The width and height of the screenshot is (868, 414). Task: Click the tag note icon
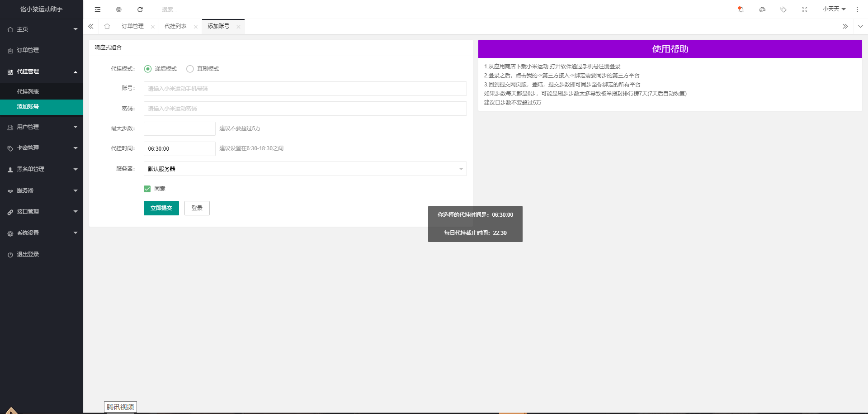pos(783,10)
